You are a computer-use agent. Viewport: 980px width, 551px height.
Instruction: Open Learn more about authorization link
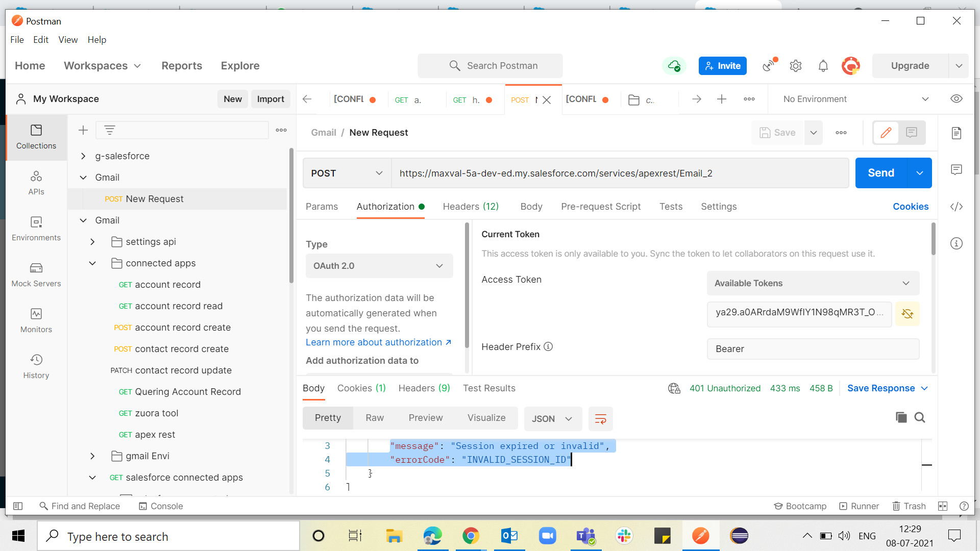point(378,342)
